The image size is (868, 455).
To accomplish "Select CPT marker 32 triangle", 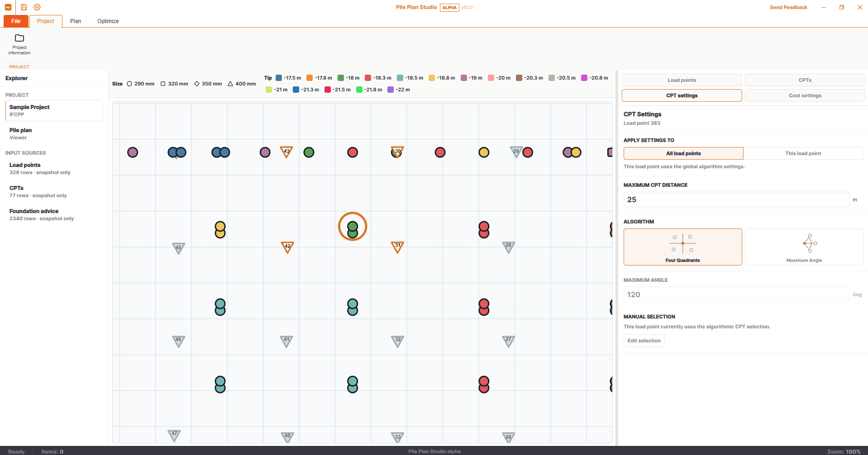I will 397,341.
